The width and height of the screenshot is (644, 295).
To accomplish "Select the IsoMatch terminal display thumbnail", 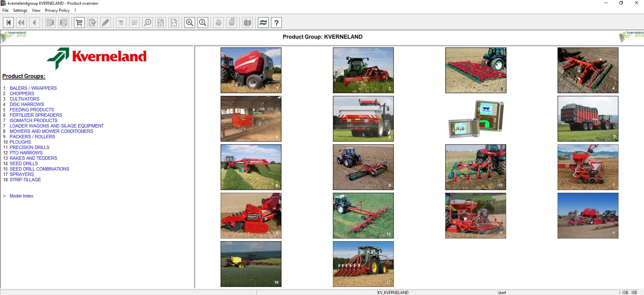I will click(476, 119).
